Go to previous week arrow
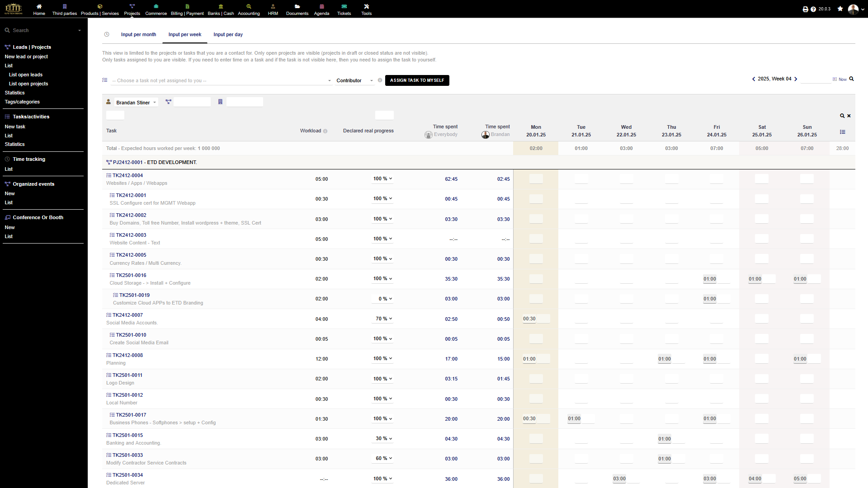 pyautogui.click(x=754, y=79)
